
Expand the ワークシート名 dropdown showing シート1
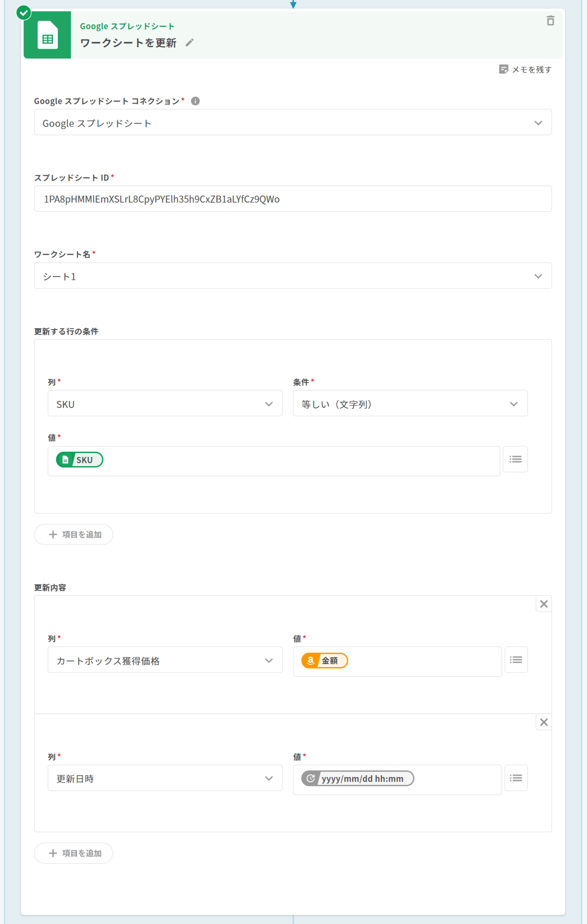[293, 276]
